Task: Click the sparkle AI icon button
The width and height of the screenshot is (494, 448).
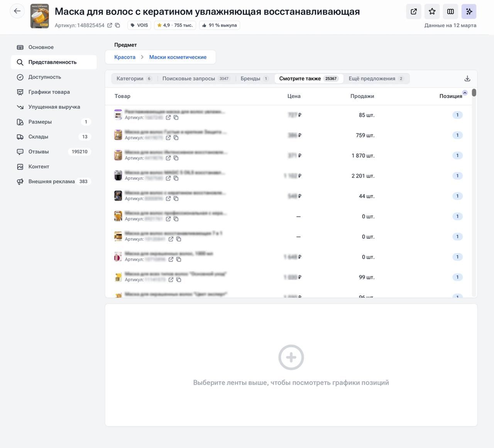Action: click(x=469, y=12)
